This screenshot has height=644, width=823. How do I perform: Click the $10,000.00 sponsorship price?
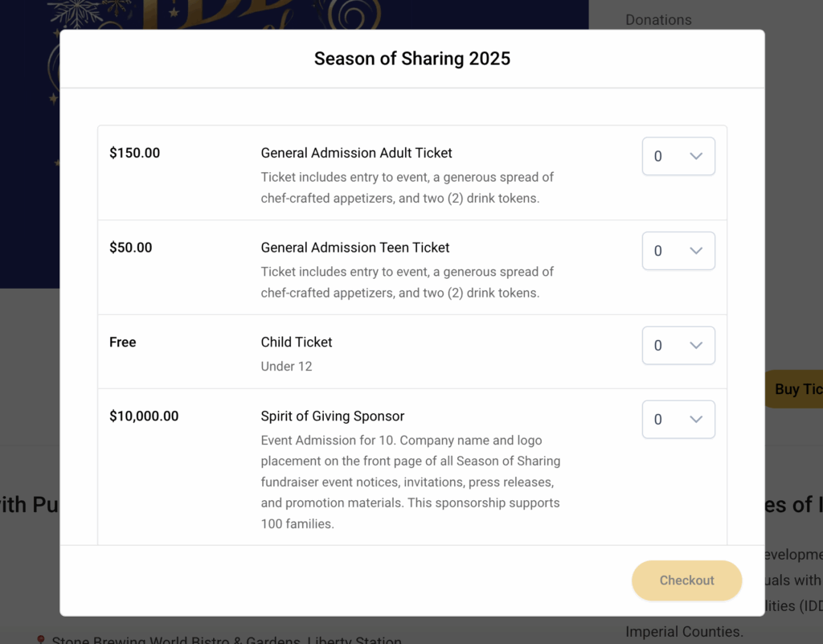click(x=142, y=416)
